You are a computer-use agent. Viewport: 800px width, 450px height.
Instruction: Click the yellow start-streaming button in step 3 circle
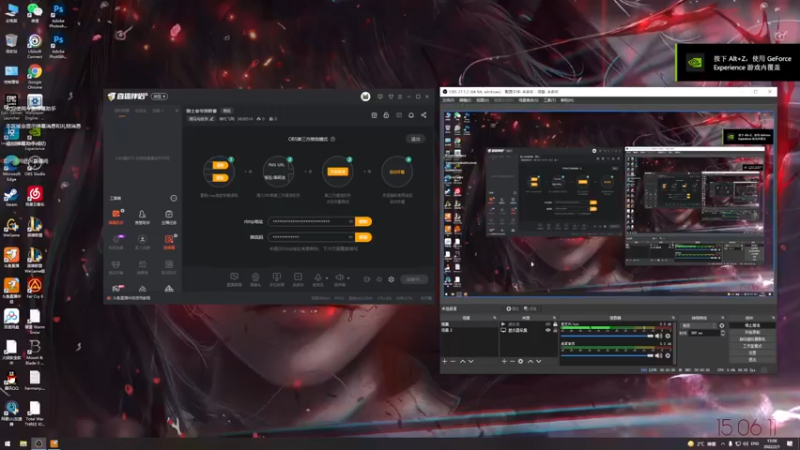click(338, 171)
